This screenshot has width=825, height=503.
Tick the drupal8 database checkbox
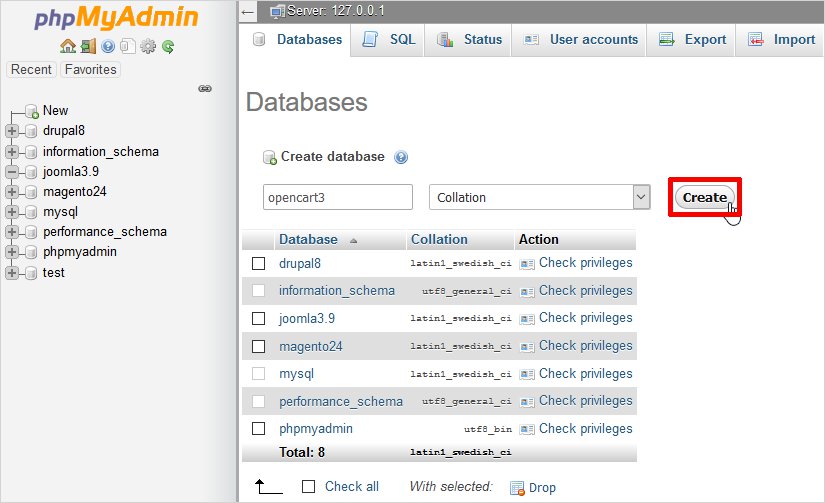[259, 263]
